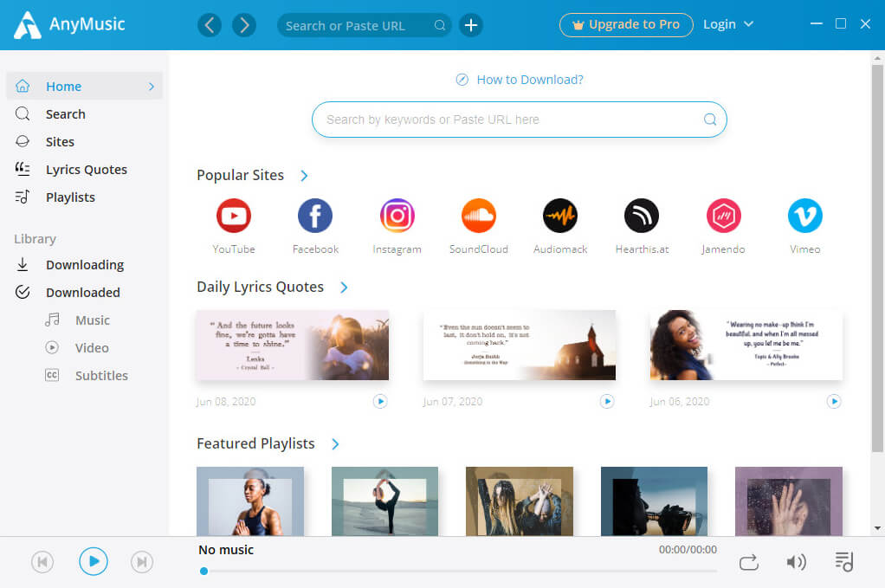Screen dimensions: 885x588
Task: Go back with the left arrow button
Action: click(x=210, y=25)
